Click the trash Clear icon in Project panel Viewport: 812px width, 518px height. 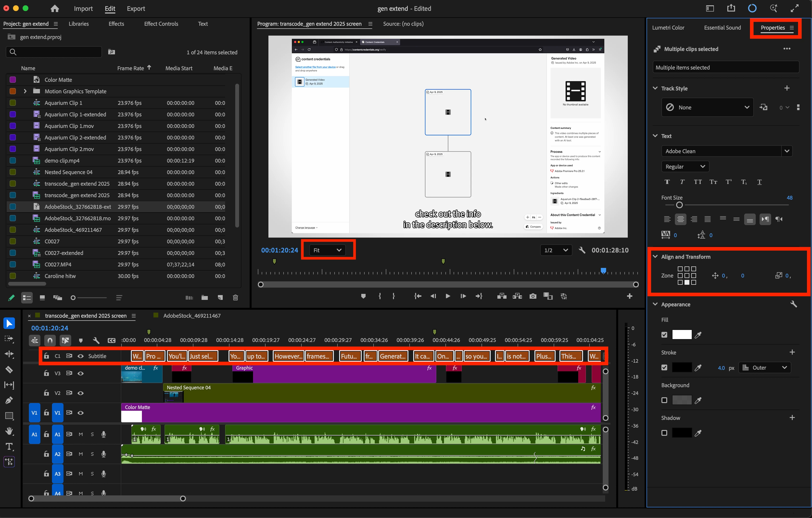pyautogui.click(x=235, y=297)
